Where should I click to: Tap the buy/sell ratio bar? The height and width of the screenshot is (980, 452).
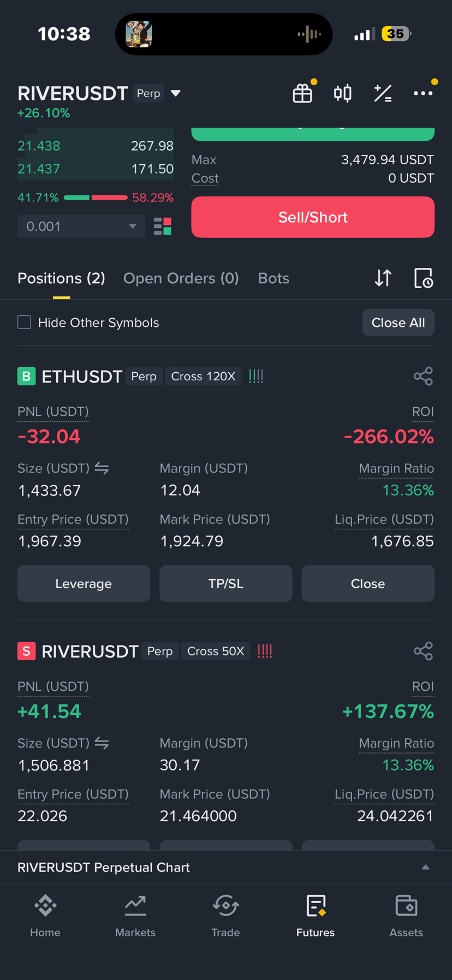96,198
